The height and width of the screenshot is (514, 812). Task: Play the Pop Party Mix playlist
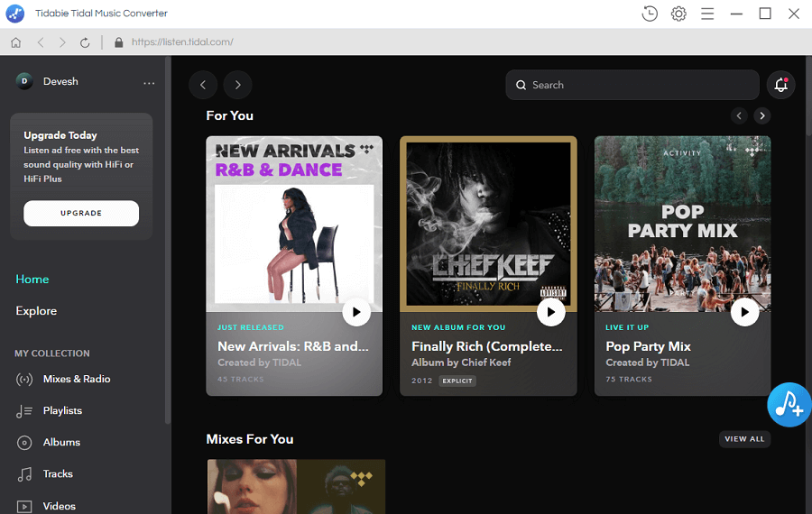tap(744, 312)
